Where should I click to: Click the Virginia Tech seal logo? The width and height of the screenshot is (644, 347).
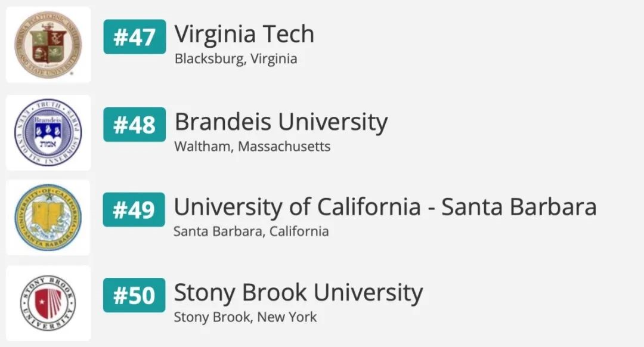pyautogui.click(x=48, y=45)
